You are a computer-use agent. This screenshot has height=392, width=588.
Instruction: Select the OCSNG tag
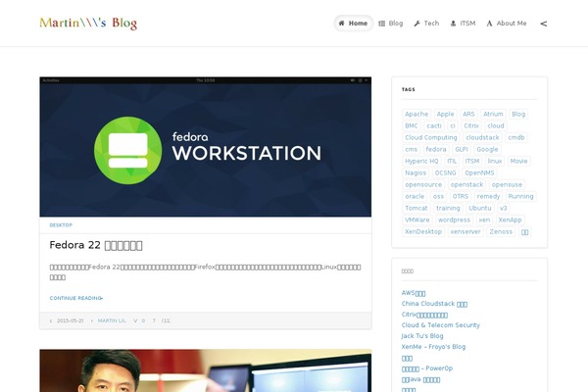tap(446, 172)
